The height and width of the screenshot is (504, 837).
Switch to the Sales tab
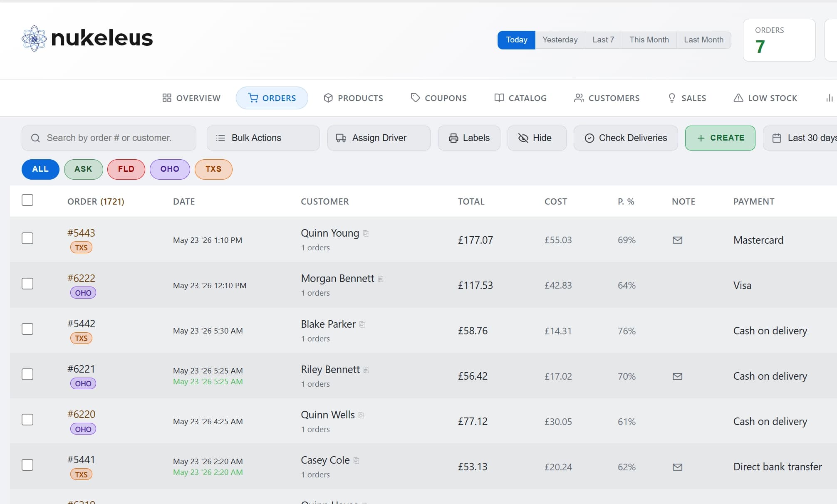(687, 98)
